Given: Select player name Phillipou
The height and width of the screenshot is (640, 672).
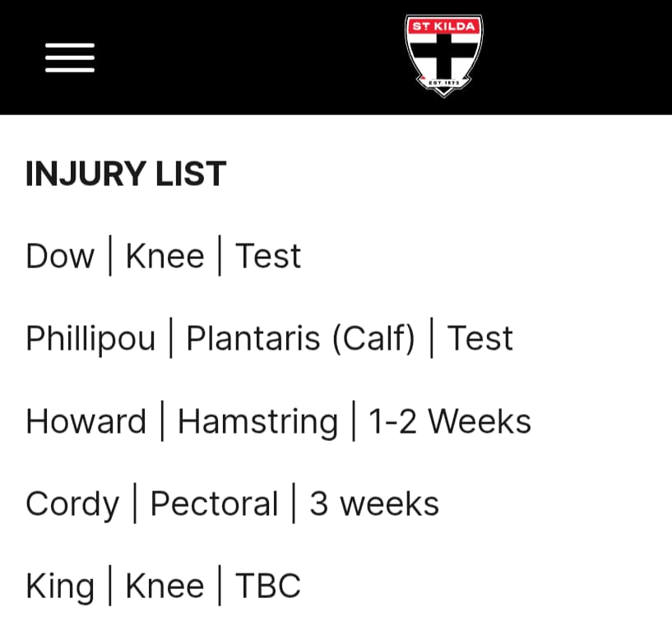Looking at the screenshot, I should point(90,339).
